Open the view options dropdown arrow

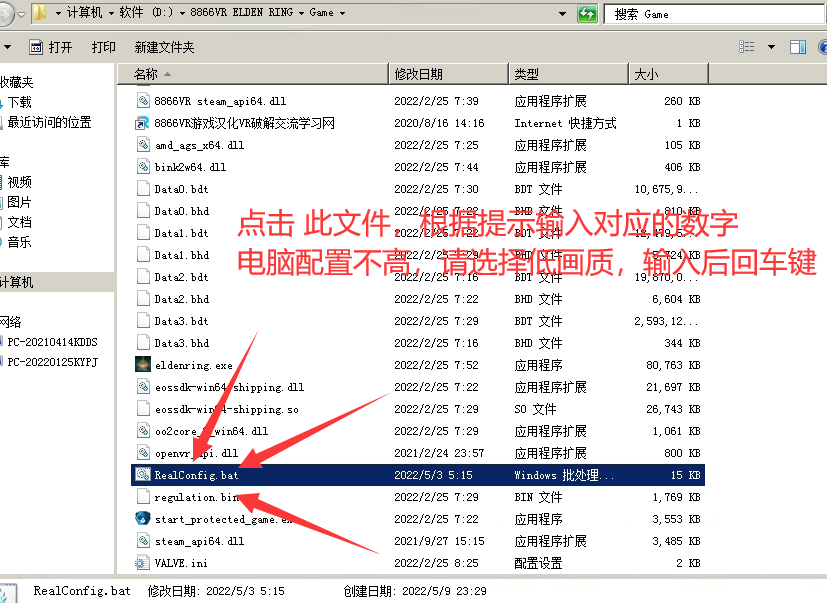(x=772, y=47)
